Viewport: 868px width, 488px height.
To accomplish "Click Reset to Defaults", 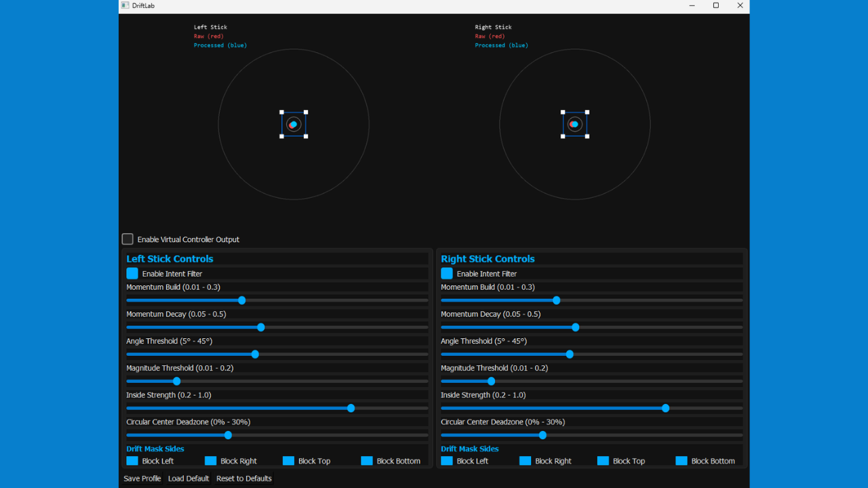I will [x=243, y=478].
